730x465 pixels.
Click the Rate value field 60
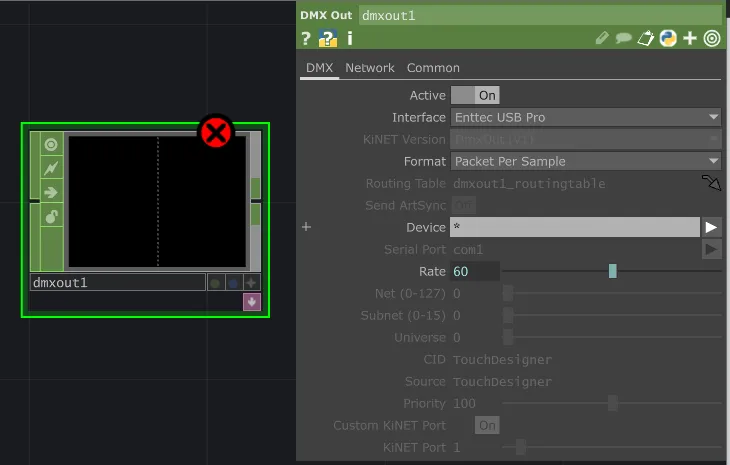click(x=475, y=271)
